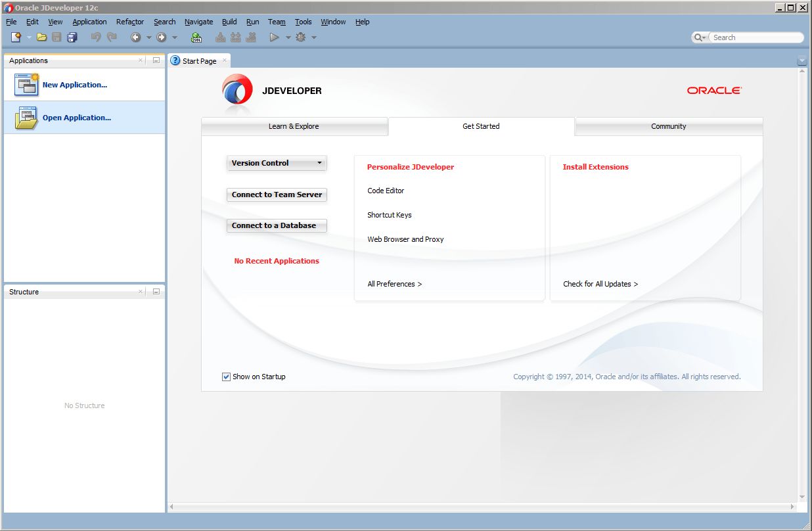The height and width of the screenshot is (531, 812).
Task: Click the New document toolbar icon
Action: click(15, 37)
